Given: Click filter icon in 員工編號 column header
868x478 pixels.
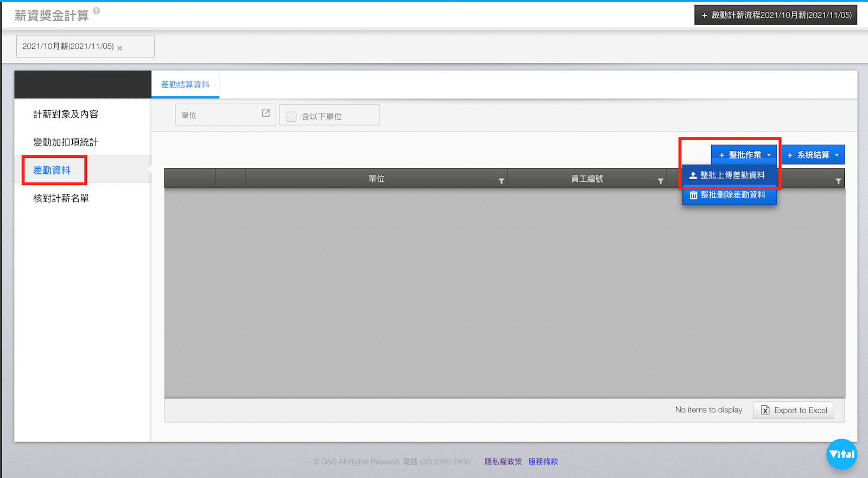Looking at the screenshot, I should tap(660, 181).
